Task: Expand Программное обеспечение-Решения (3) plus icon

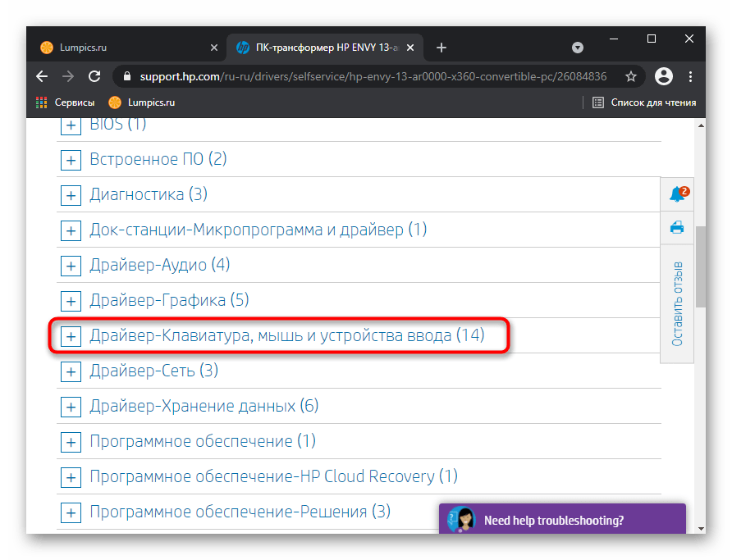Action: pyautogui.click(x=71, y=513)
